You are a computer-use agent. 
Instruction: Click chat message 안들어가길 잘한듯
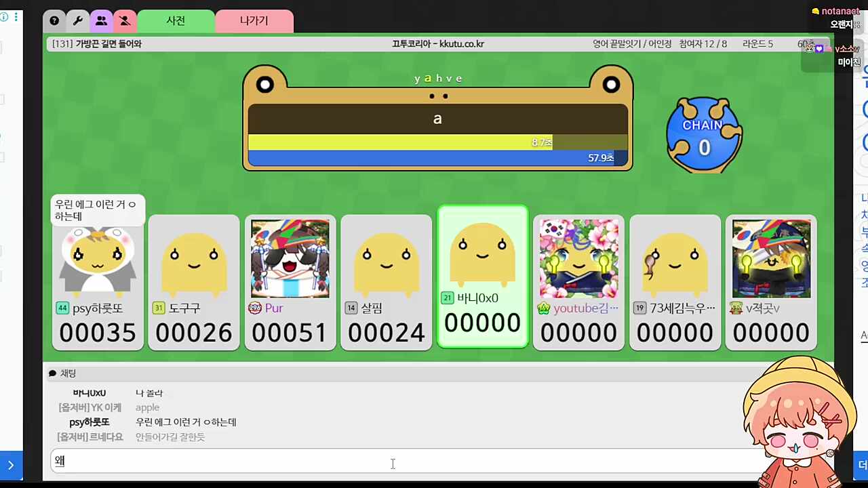click(170, 437)
